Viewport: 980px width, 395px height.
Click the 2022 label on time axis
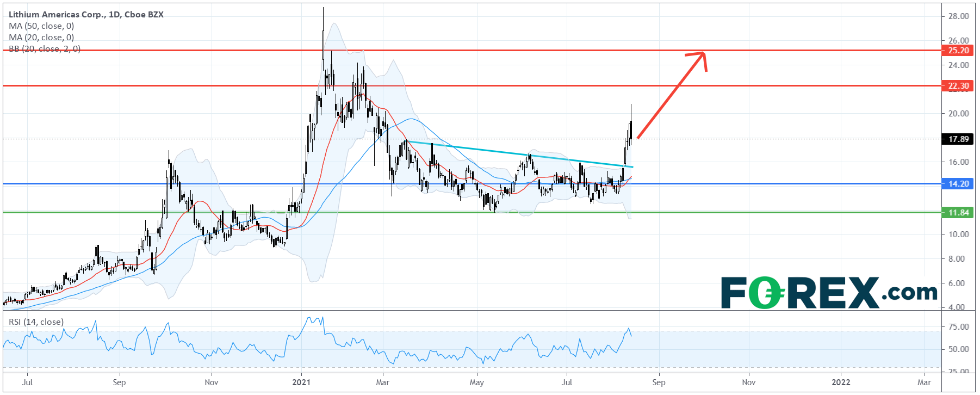[841, 382]
